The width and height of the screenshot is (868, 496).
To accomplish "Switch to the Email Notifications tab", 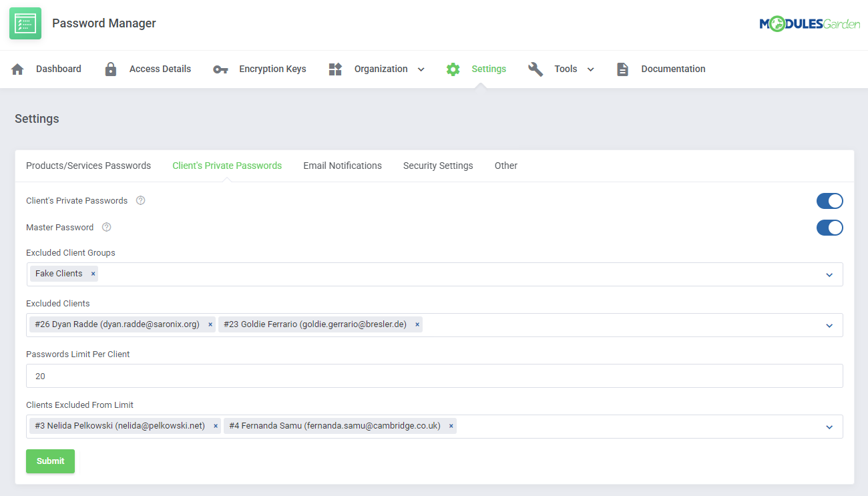I will pyautogui.click(x=343, y=166).
